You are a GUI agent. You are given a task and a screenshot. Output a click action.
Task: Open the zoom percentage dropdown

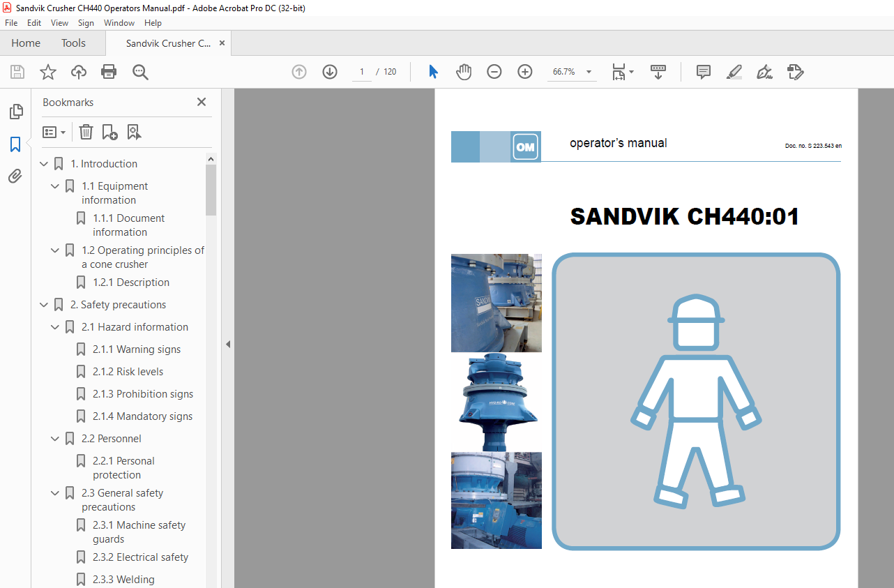(588, 71)
